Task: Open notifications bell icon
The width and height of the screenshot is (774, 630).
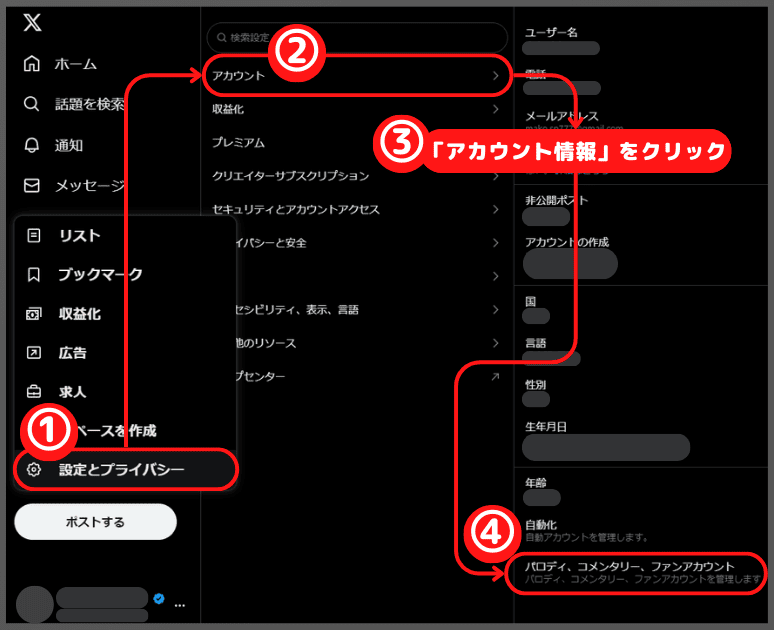Action: (33, 145)
